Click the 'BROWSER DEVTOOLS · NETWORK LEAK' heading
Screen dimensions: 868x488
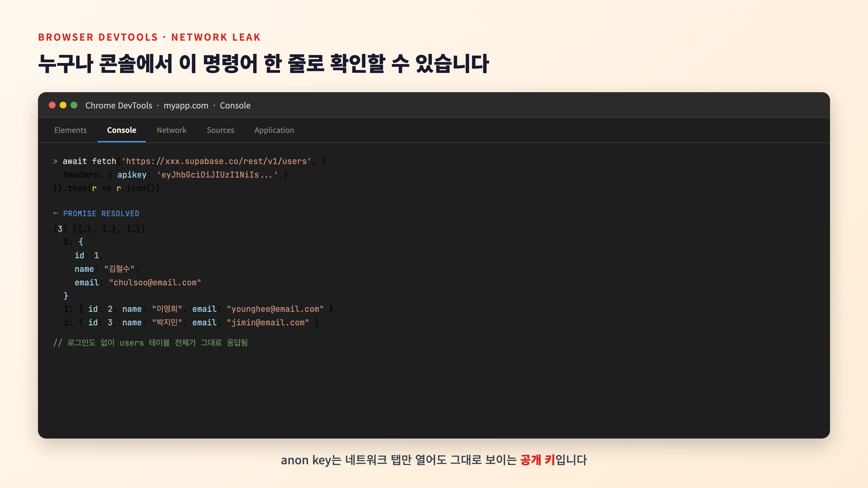click(150, 37)
